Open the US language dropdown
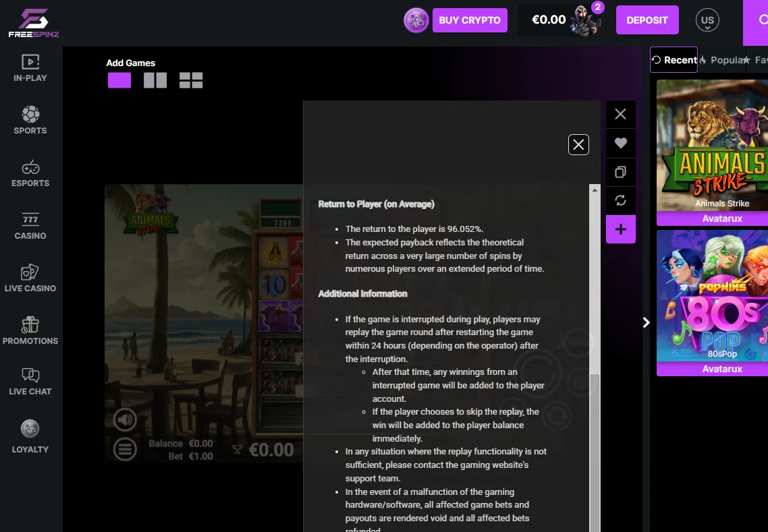768x532 pixels. (x=707, y=20)
